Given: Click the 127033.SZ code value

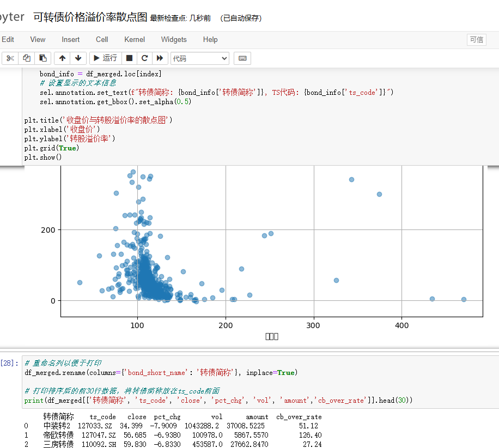Looking at the screenshot, I should click(x=95, y=426).
